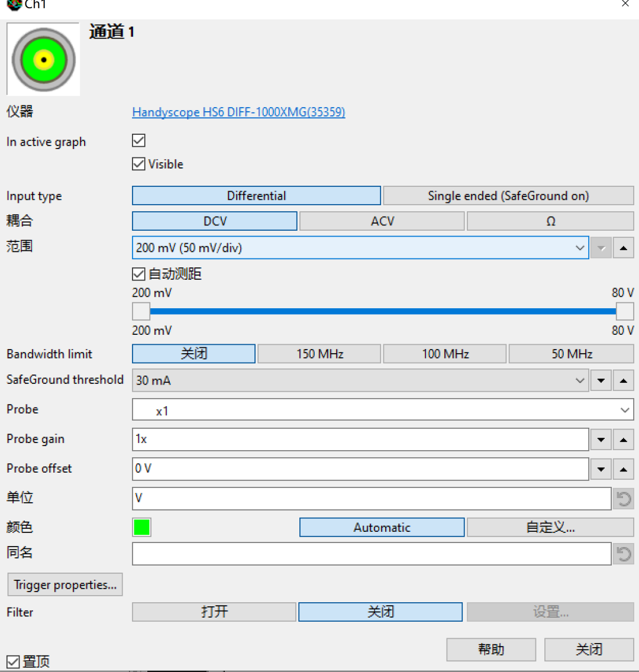
Task: Click the channel 1 BNC connector image
Action: click(x=43, y=59)
